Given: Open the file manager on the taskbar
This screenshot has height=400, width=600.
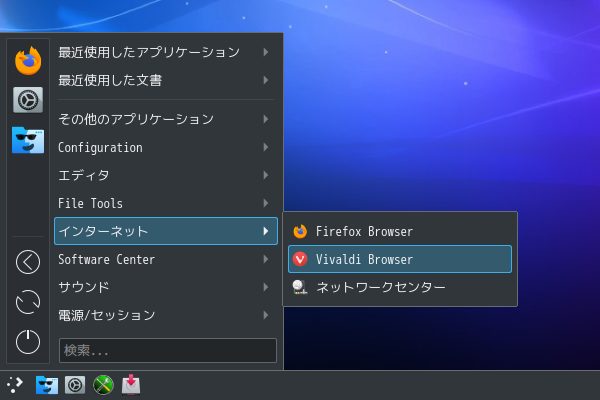Looking at the screenshot, I should coord(47,385).
